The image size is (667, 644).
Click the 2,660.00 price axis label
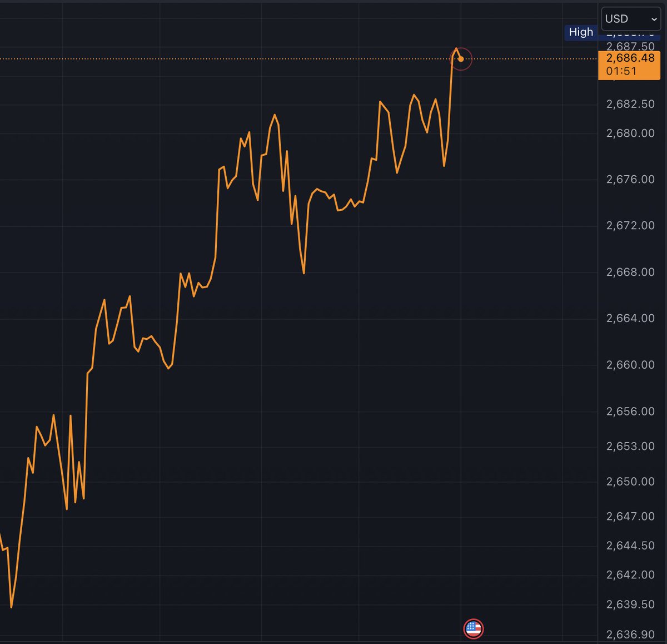point(630,365)
